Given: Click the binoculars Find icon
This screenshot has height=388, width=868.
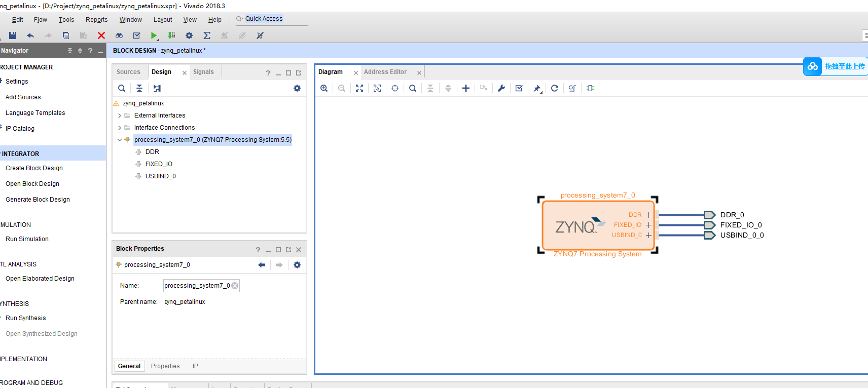Looking at the screenshot, I should (x=119, y=35).
